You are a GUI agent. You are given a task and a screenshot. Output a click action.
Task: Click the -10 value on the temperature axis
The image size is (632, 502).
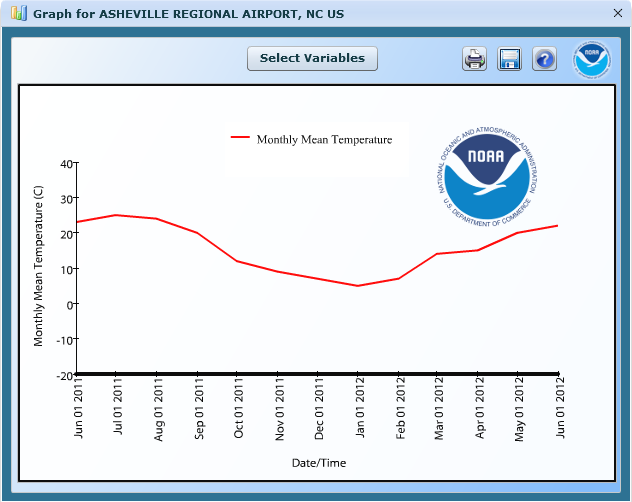click(65, 340)
